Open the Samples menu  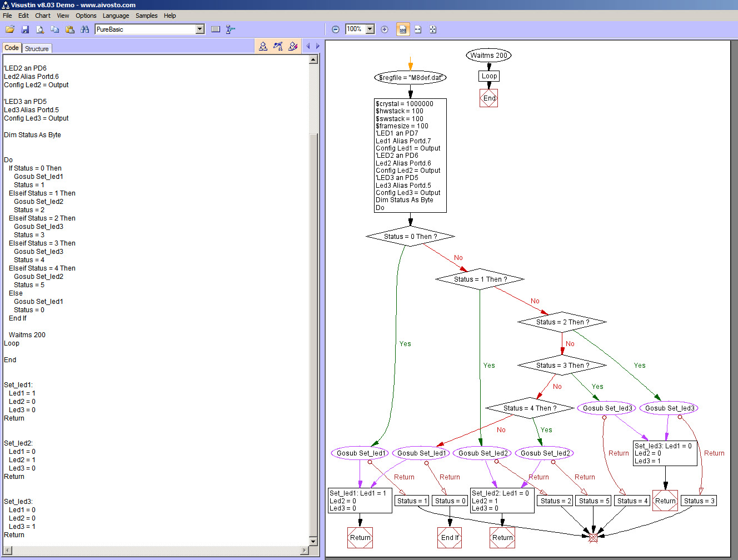[x=147, y=16]
